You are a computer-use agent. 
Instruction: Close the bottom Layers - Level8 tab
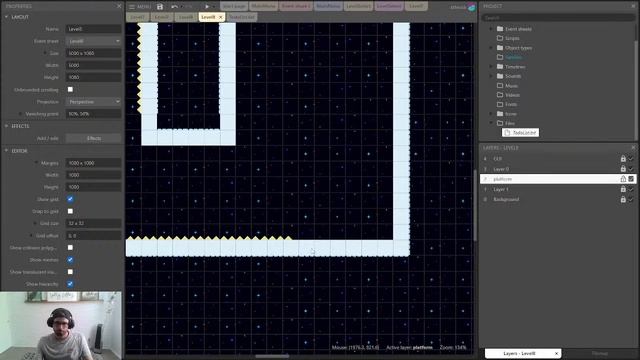point(556,353)
